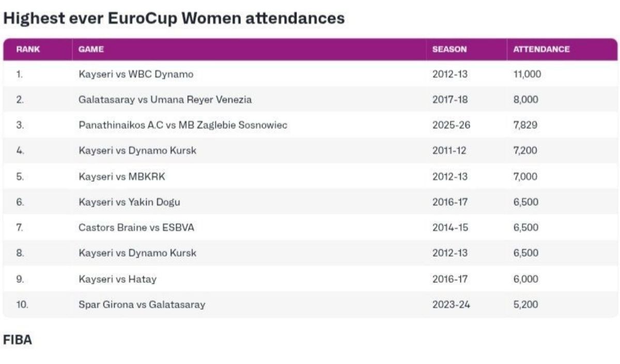Click the FIBA source label

pyautogui.click(x=18, y=340)
